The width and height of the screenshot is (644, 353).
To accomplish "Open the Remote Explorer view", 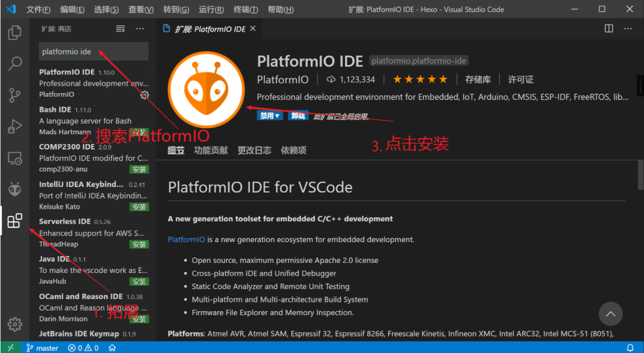I will (x=15, y=158).
